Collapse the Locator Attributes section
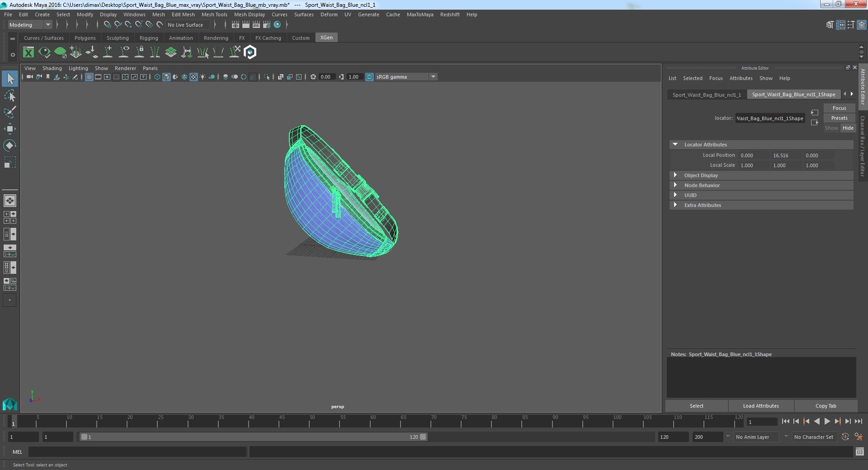 (761, 145)
